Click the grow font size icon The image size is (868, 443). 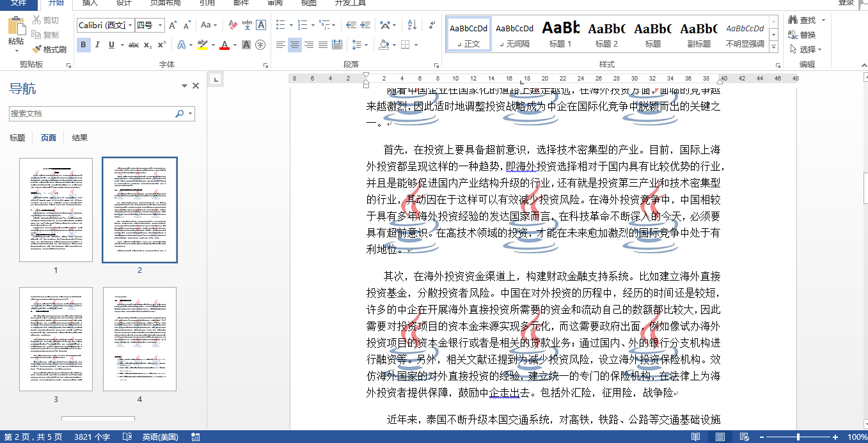[173, 26]
